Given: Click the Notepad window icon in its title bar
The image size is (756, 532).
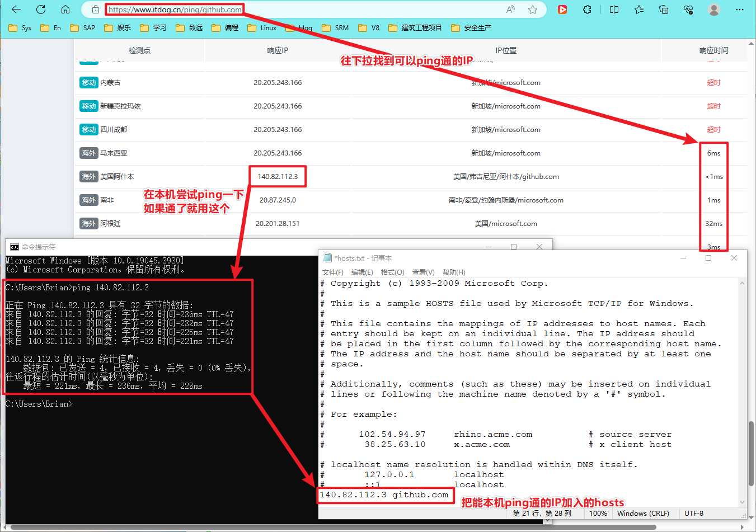Looking at the screenshot, I should pos(328,258).
